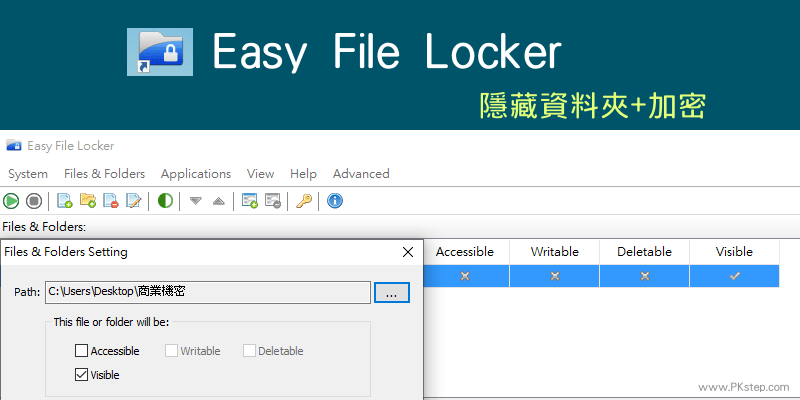The height and width of the screenshot is (400, 800).
Task: Click the blue About info icon
Action: pos(335,201)
